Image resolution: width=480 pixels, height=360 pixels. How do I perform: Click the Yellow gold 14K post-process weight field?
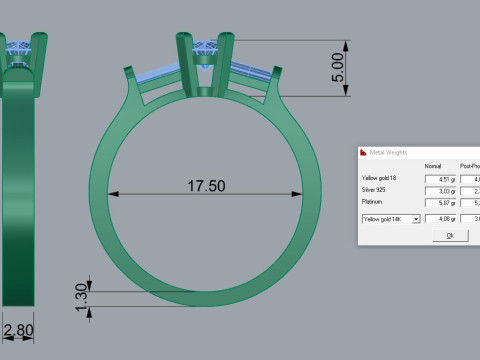pos(470,219)
